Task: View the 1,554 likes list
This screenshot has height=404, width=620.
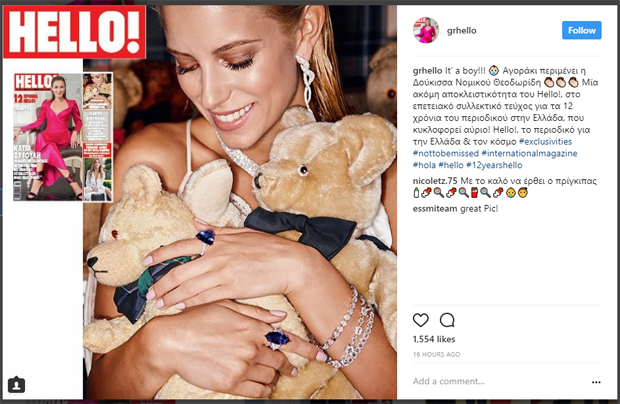Action: tap(434, 339)
